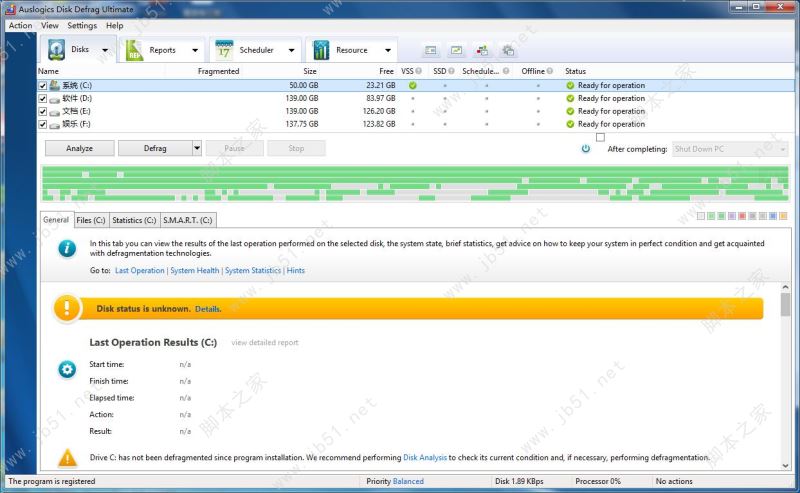800x493 pixels.
Task: Uncheck the drive C: checkbox
Action: pyautogui.click(x=43, y=86)
